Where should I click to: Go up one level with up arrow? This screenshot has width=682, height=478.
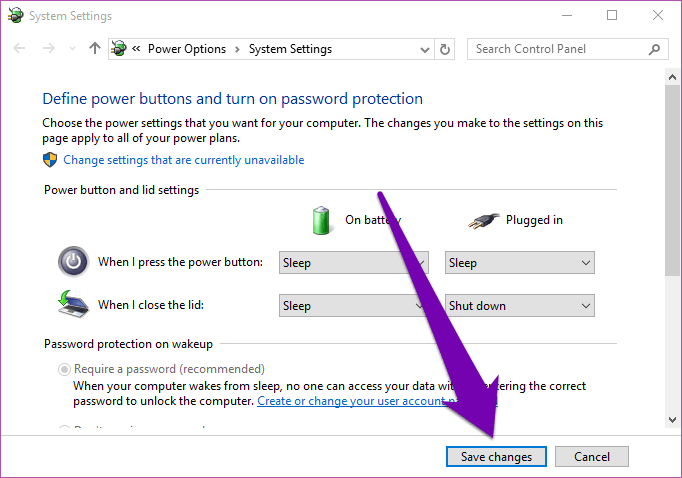click(x=94, y=48)
